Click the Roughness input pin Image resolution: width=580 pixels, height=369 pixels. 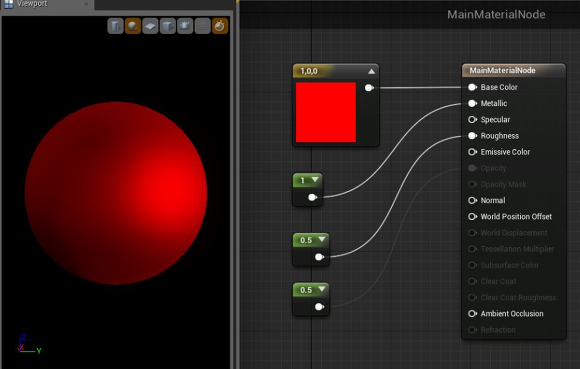(x=472, y=136)
